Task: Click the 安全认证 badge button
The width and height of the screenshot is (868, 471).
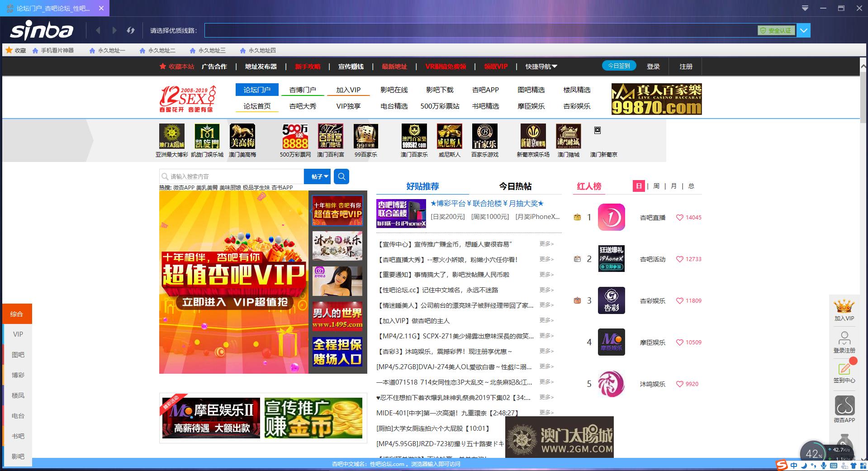Action: pos(776,30)
